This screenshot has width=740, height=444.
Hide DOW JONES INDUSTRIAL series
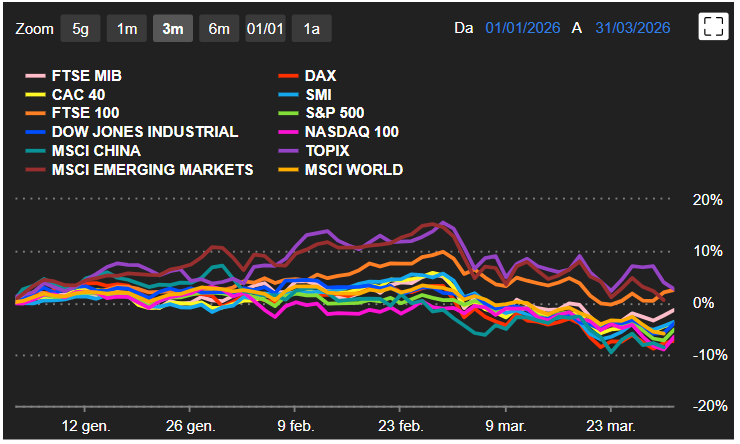coord(144,132)
